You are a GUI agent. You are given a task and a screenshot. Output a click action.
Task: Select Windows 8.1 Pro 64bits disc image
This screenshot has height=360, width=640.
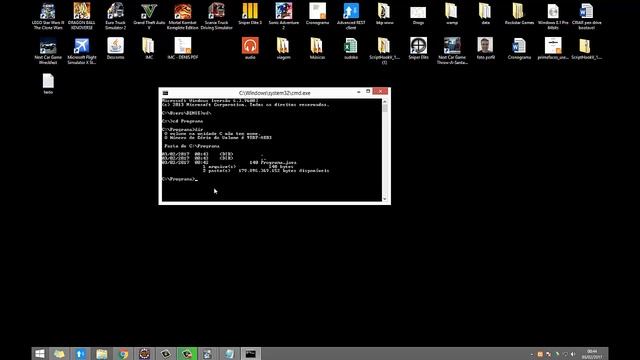553,16
